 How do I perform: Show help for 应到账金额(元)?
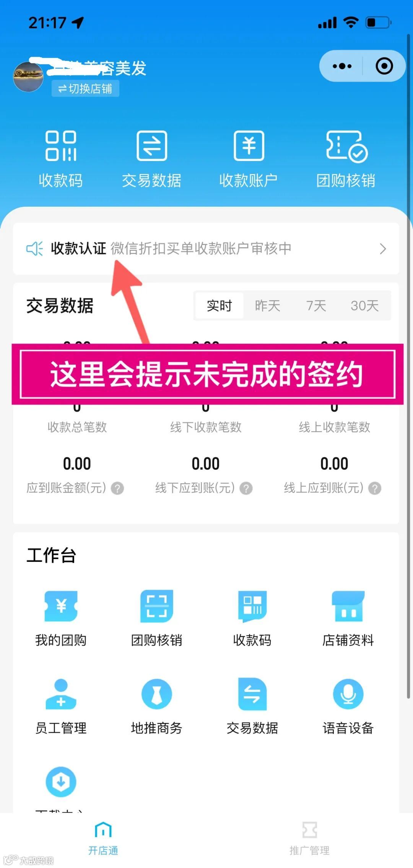117,488
